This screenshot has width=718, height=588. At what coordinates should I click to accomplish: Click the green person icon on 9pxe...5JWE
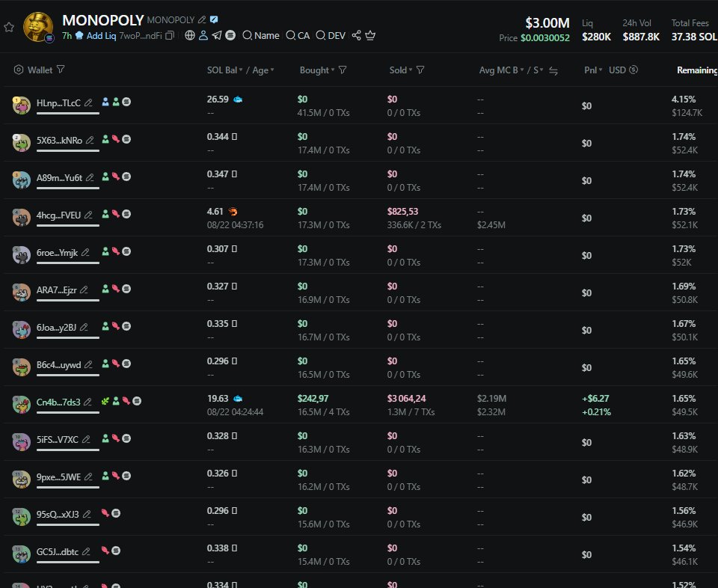[x=105, y=476]
